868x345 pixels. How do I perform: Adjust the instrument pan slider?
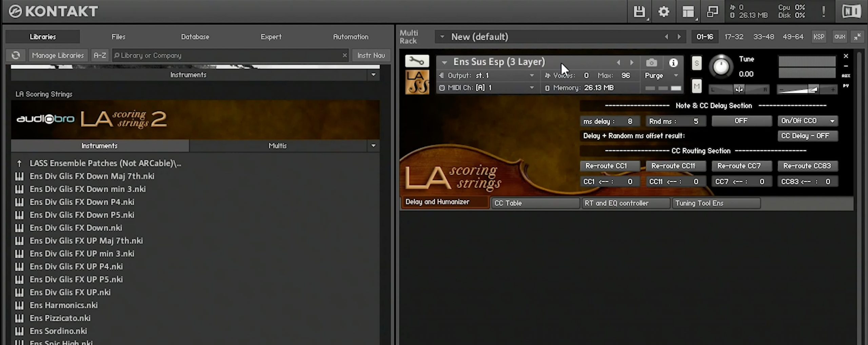point(738,90)
